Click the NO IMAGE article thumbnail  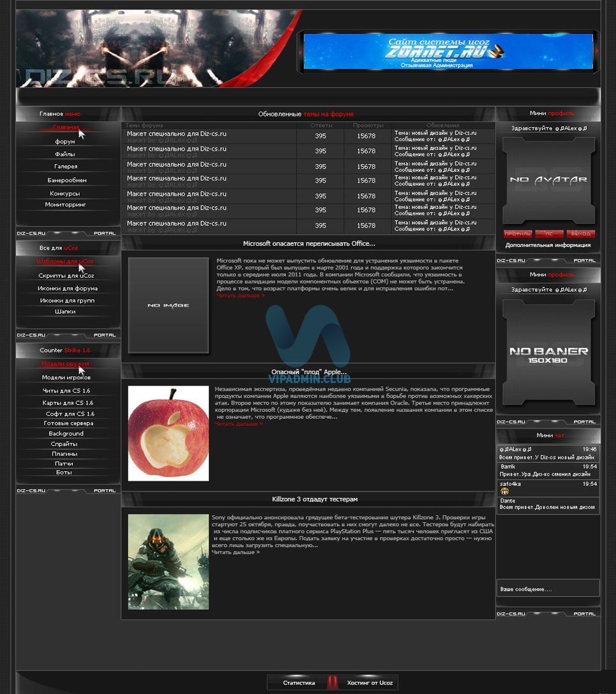[168, 305]
